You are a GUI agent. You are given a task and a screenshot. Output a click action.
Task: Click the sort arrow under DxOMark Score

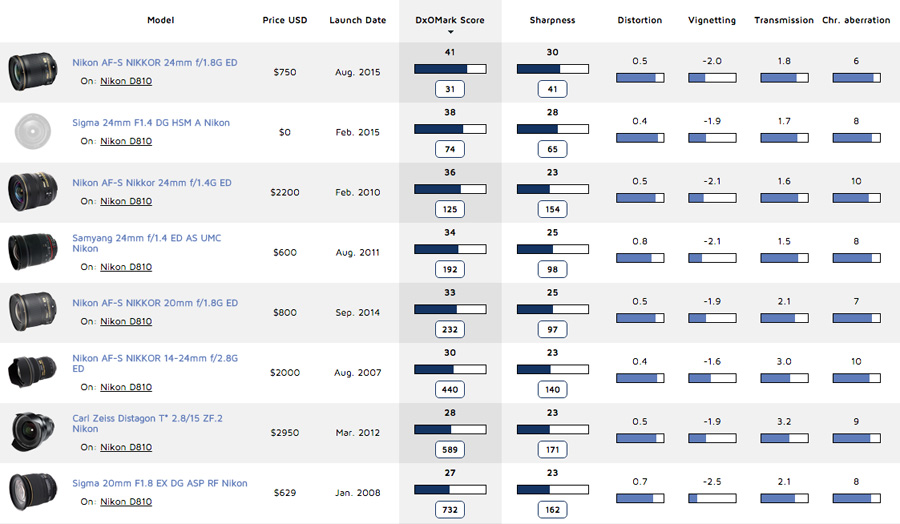[450, 32]
